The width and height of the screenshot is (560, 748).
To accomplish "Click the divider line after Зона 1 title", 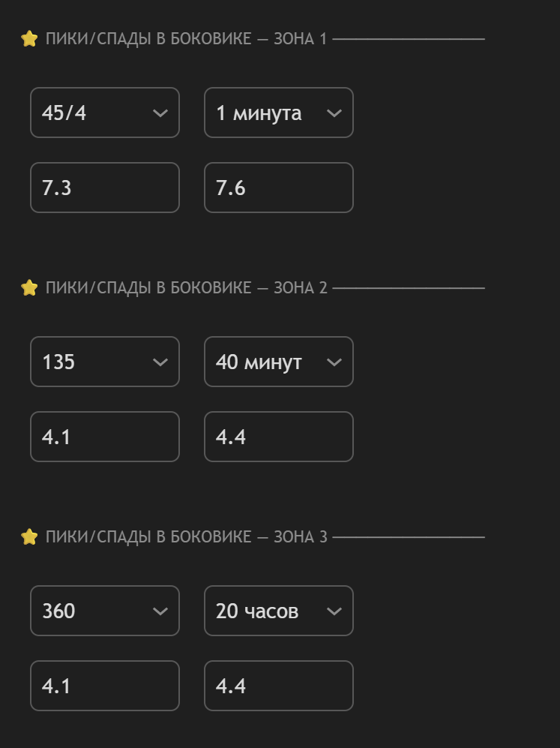I will coord(409,39).
